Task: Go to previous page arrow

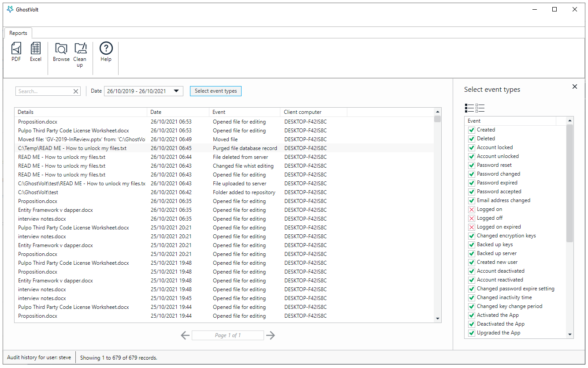Action: (x=185, y=335)
